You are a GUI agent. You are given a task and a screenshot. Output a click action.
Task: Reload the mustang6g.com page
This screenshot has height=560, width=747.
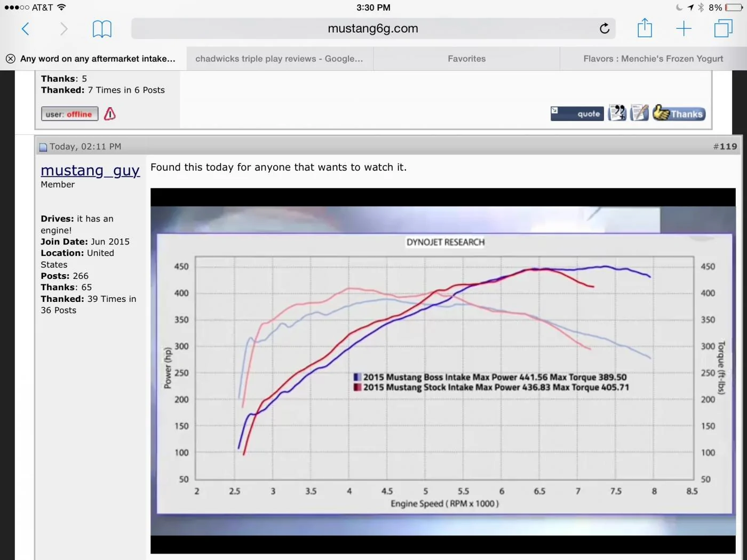tap(604, 28)
